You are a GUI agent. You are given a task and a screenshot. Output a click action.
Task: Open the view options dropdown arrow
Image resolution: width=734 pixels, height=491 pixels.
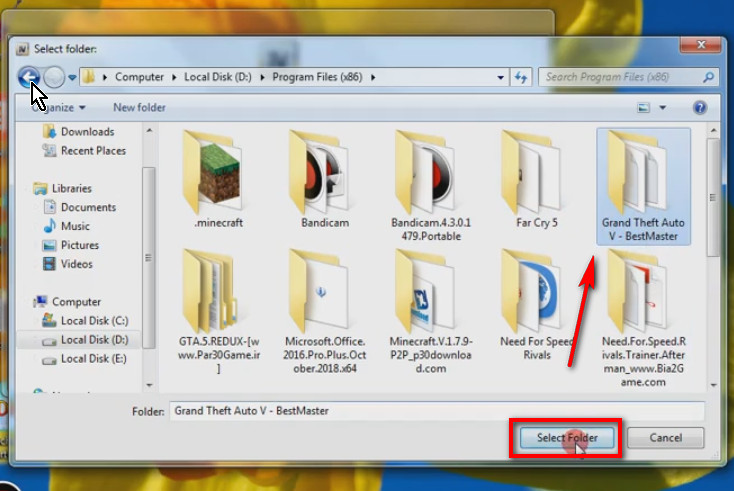(663, 108)
